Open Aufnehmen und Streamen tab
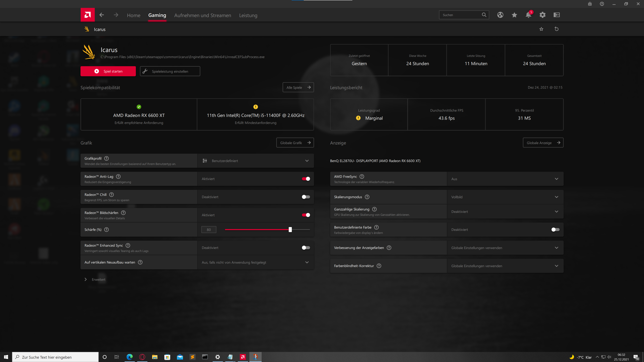Screen dimensions: 644x362 [x=202, y=15]
